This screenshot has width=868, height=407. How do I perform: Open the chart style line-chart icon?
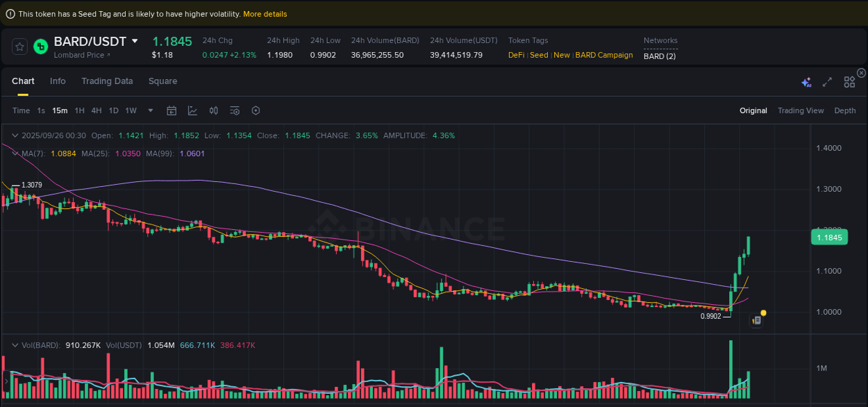tap(192, 110)
